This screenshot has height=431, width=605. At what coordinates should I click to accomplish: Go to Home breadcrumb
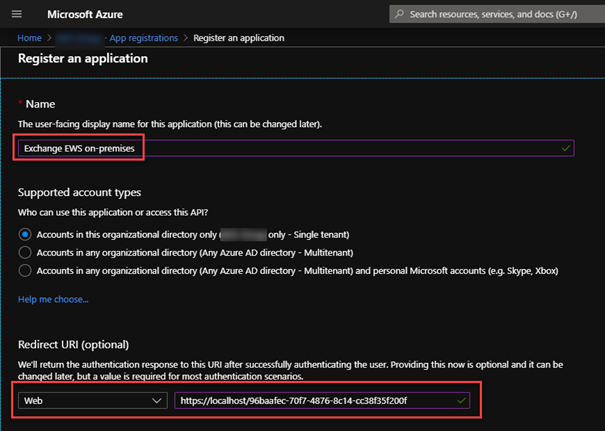coord(29,38)
